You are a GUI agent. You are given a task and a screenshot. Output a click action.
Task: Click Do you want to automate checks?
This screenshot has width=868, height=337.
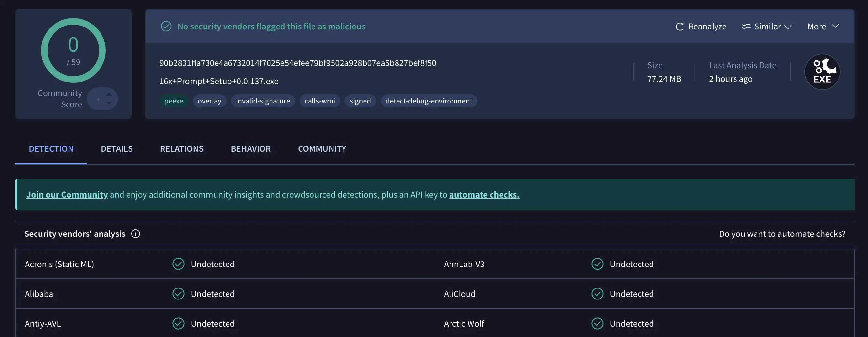pos(782,234)
